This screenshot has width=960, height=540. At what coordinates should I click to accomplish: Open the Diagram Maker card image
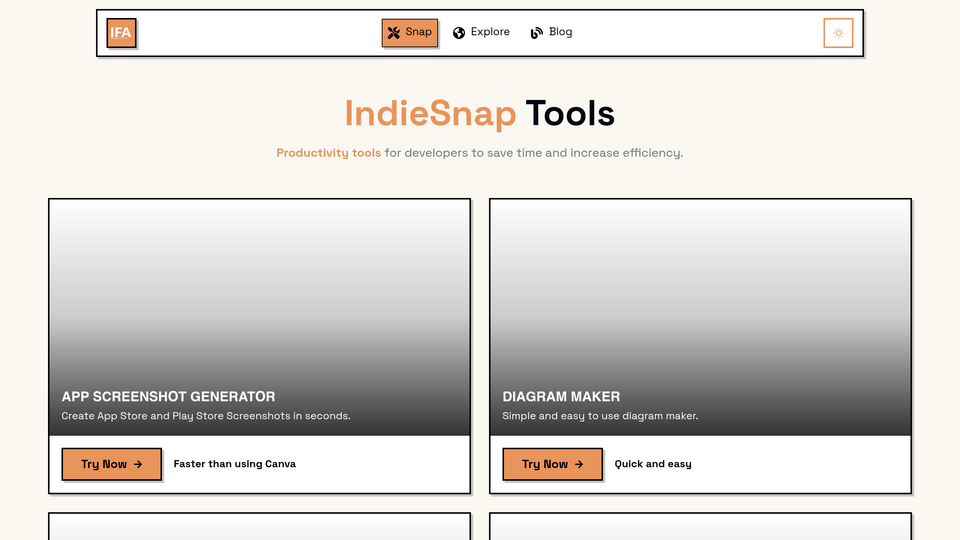[700, 317]
